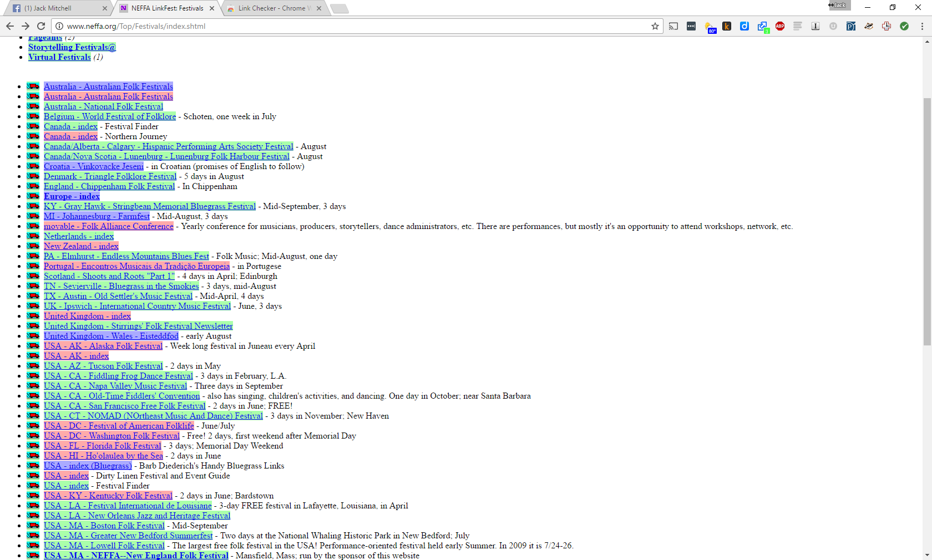Follow the USA - AK - Alaska Folk Festival link
Image resolution: width=932 pixels, height=560 pixels.
pos(103,346)
